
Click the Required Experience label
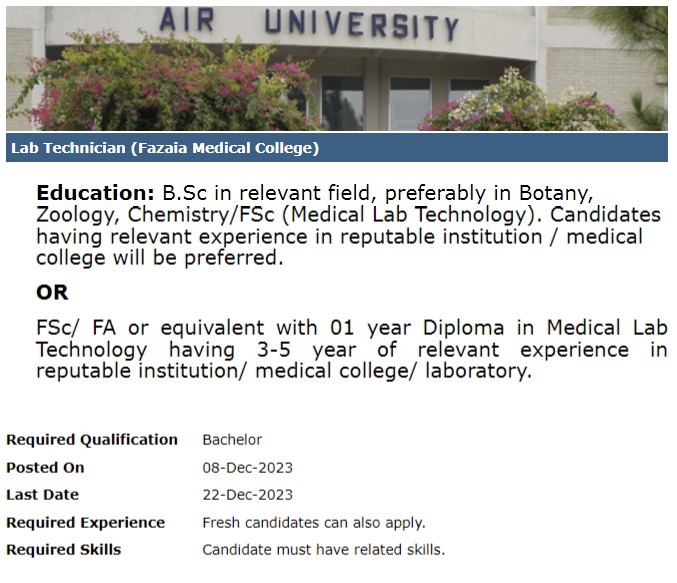[x=86, y=523]
